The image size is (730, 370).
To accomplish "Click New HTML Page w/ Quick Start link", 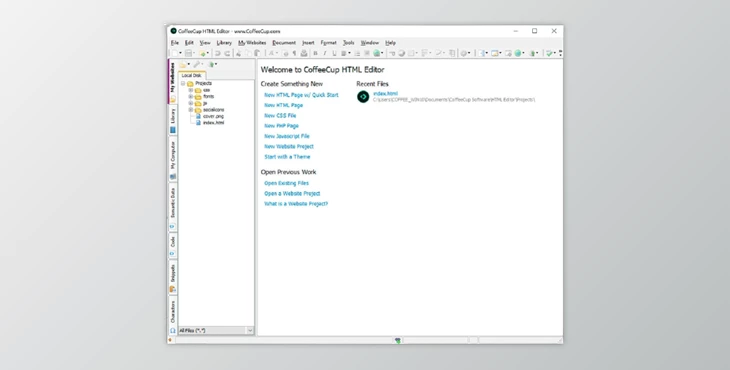I will (x=301, y=95).
